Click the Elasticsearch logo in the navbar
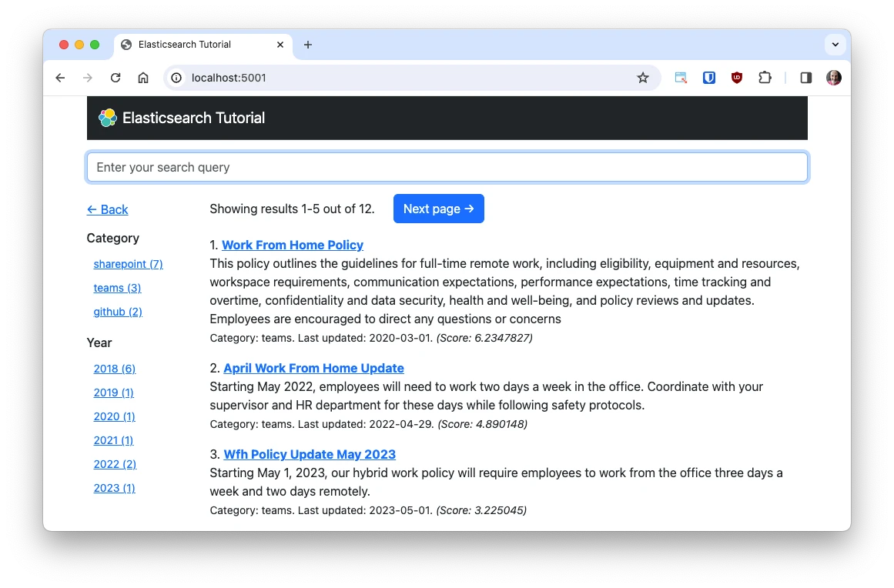Image resolution: width=894 pixels, height=588 pixels. (107, 118)
